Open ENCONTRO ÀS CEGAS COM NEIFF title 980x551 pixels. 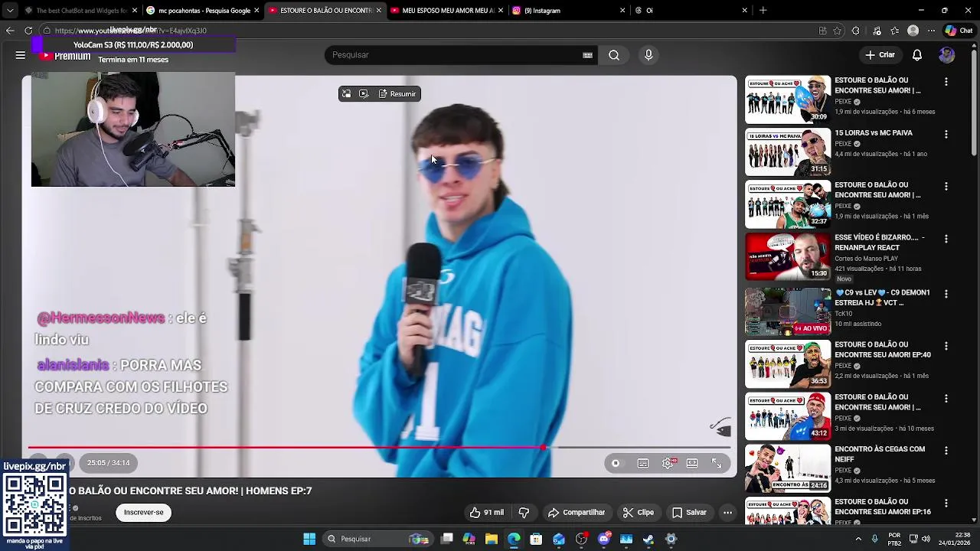click(880, 455)
